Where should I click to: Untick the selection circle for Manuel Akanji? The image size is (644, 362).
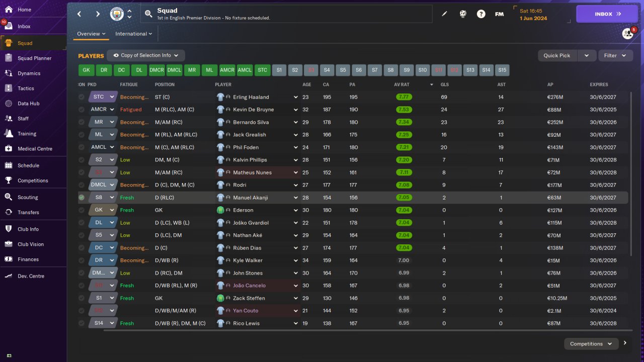point(82,198)
